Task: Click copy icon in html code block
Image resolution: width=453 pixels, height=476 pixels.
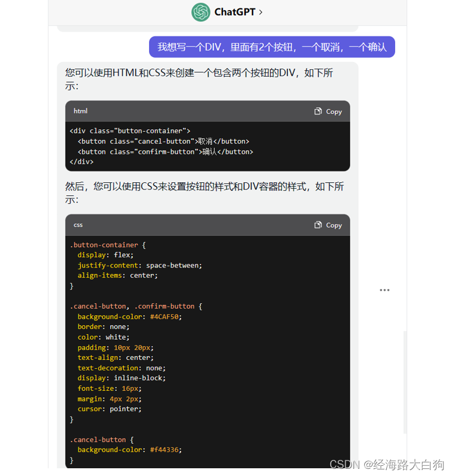Action: pyautogui.click(x=318, y=111)
